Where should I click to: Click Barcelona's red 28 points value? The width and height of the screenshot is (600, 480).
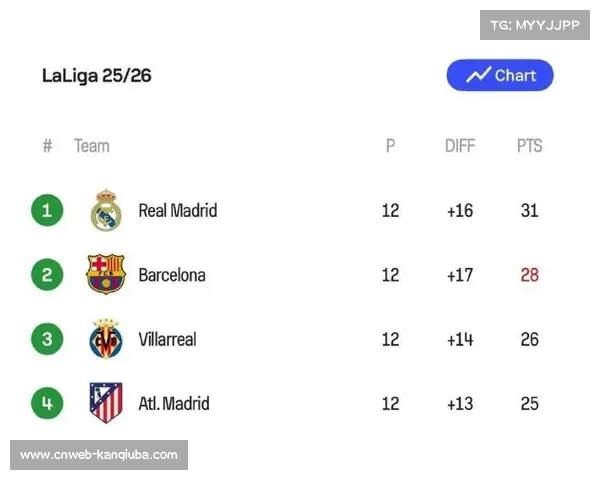click(x=529, y=275)
